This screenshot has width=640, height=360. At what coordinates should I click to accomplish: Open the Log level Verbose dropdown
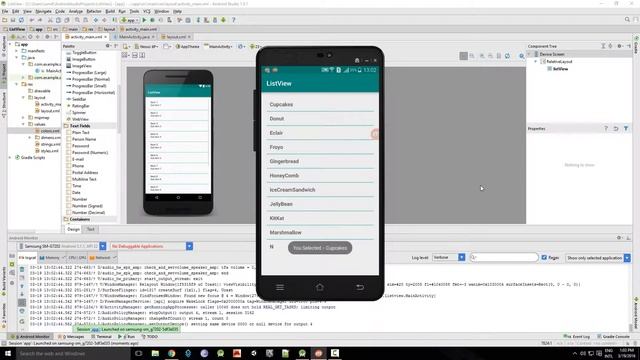click(448, 258)
